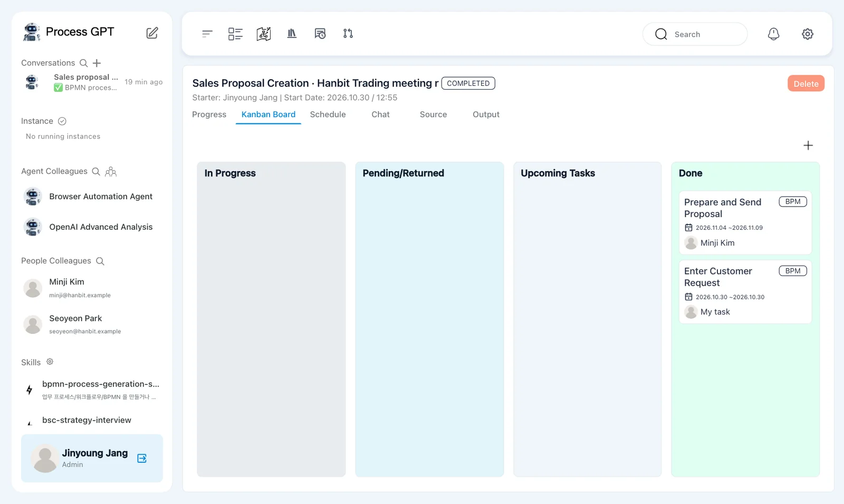The width and height of the screenshot is (844, 504).
Task: Open OpenAI Advanced Analysis agent
Action: (92, 227)
